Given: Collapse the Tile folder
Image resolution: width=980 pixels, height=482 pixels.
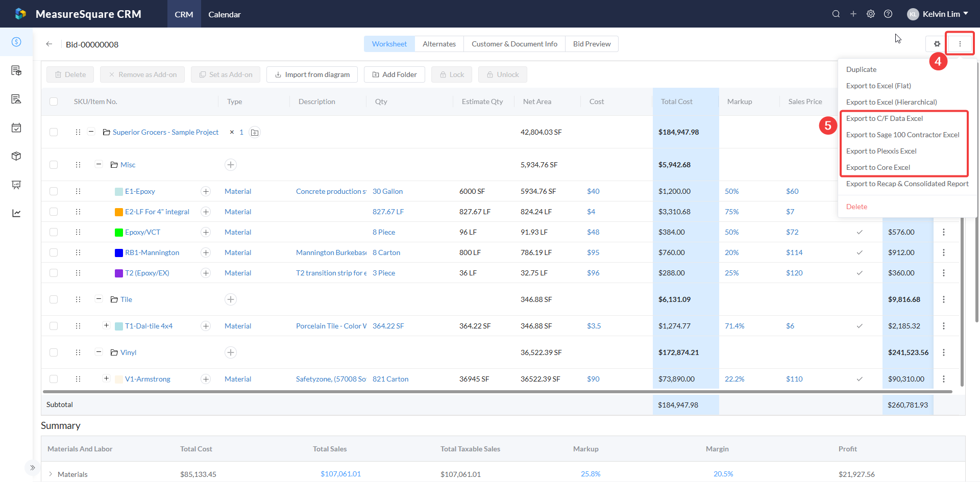Looking at the screenshot, I should tap(99, 299).
